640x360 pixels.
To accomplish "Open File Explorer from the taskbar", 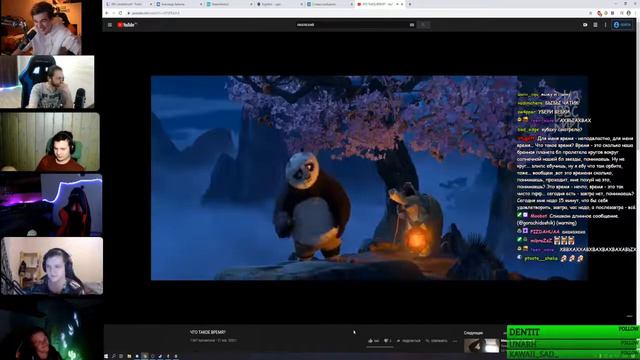I will [x=129, y=356].
